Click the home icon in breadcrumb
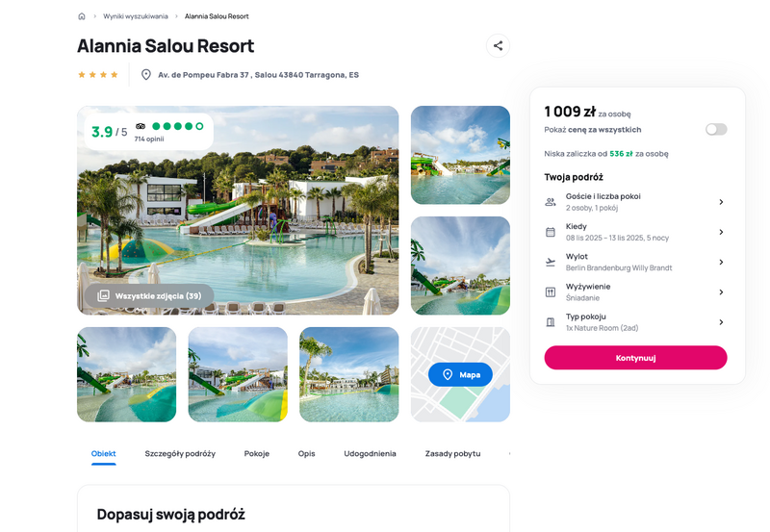Screen dimensions: 770x532 pos(82,16)
